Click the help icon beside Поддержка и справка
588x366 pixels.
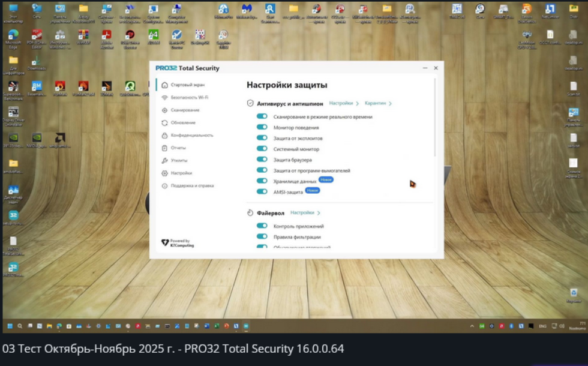coord(164,185)
